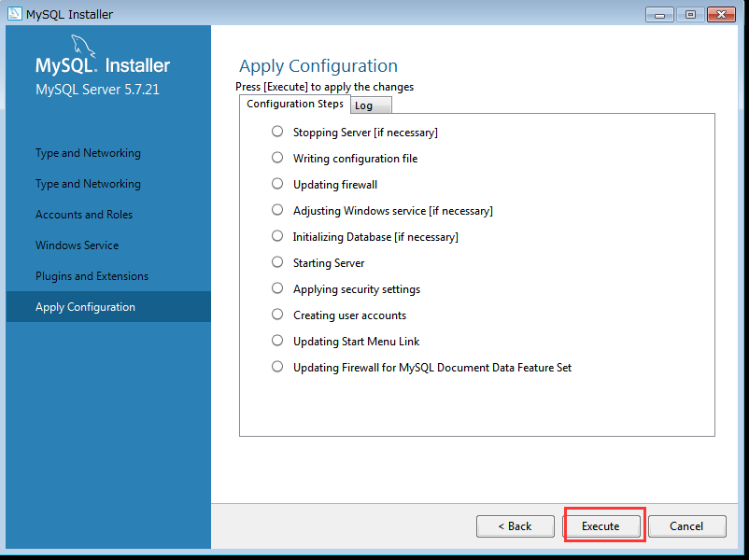Click the 'Apply Configuration' page heading

(318, 66)
